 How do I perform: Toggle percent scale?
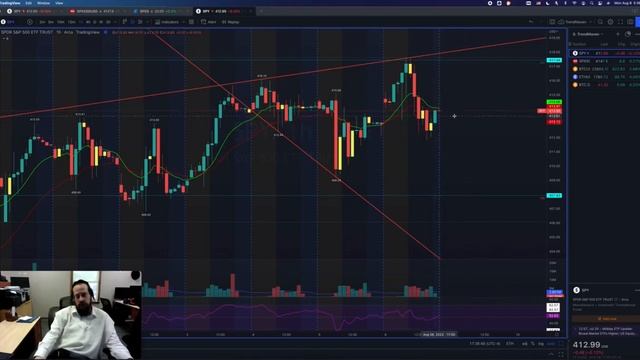[533, 344]
